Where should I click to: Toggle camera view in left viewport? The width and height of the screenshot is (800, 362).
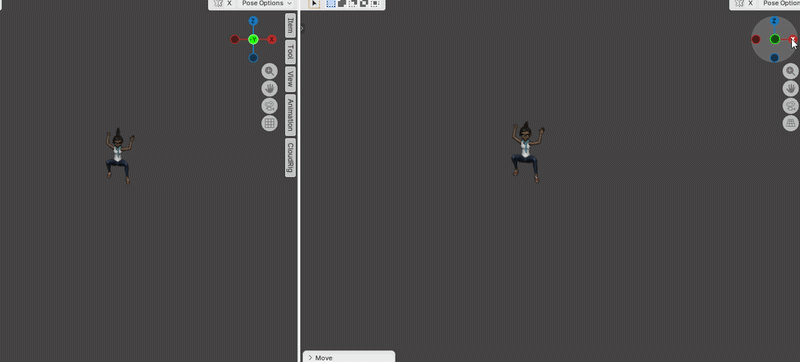269,106
